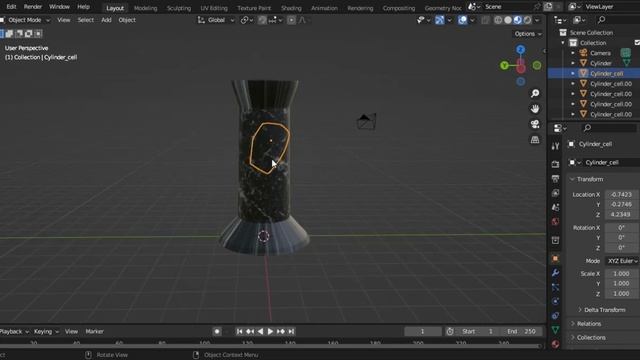
Task: Select Cylinder object in outliner
Action: tap(601, 63)
